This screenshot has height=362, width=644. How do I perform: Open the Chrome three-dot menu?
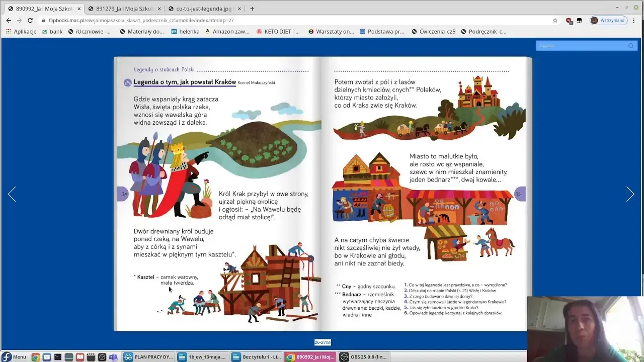tap(634, 21)
